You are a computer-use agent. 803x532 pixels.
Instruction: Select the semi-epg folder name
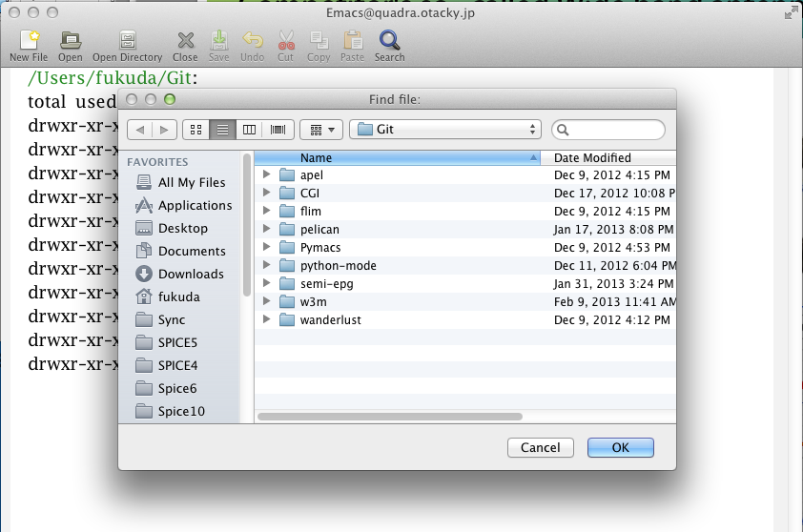click(x=327, y=284)
